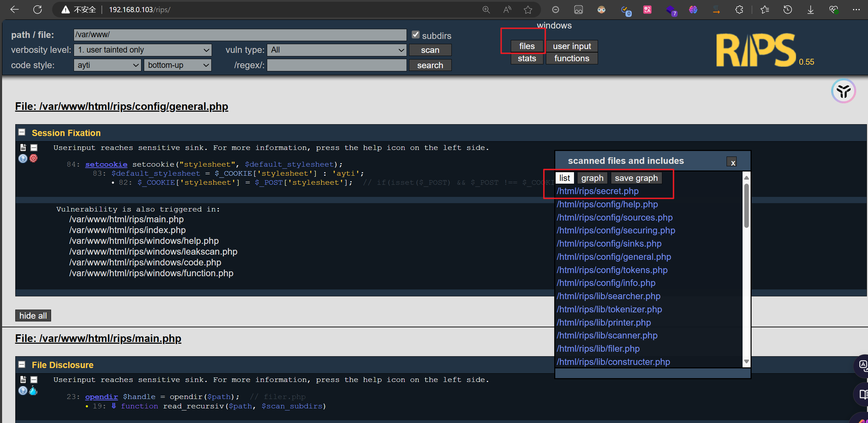Click the save graph button
This screenshot has height=423, width=868.
636,178
